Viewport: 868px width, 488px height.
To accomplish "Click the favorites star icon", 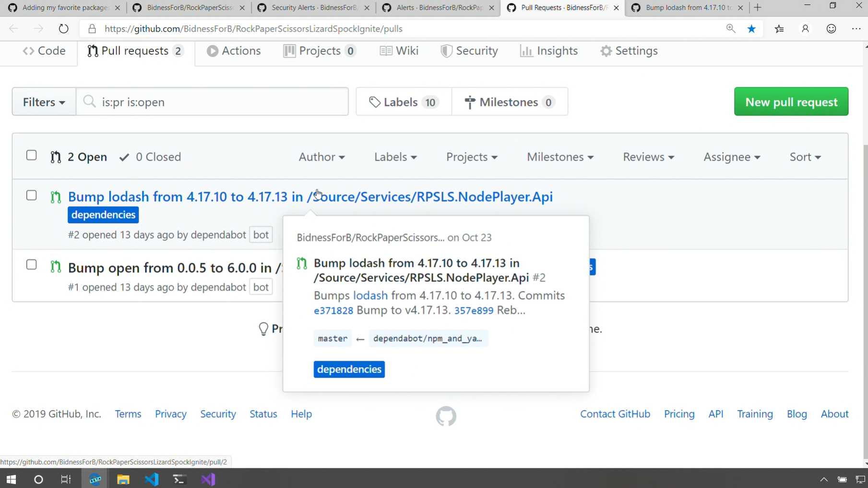I will coord(752,29).
